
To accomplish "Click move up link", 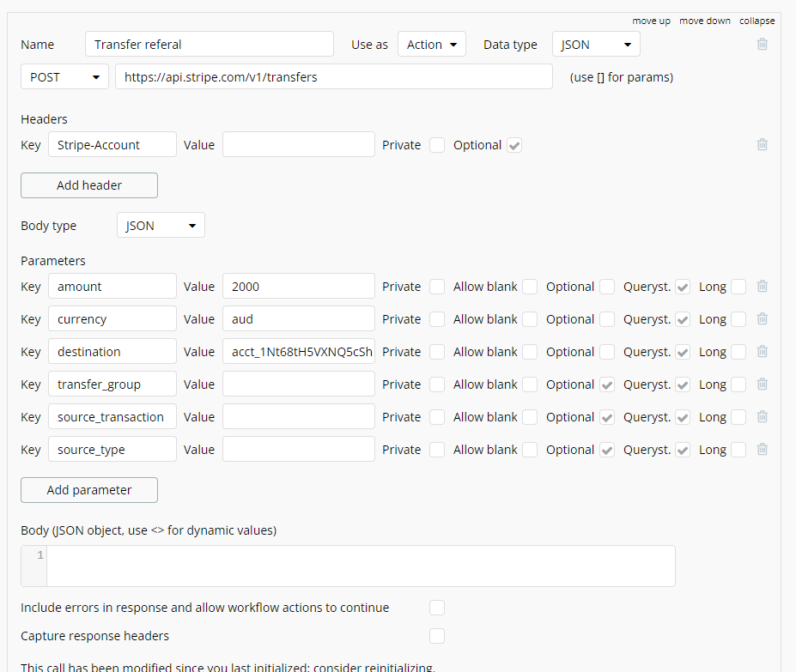I will pyautogui.click(x=651, y=21).
